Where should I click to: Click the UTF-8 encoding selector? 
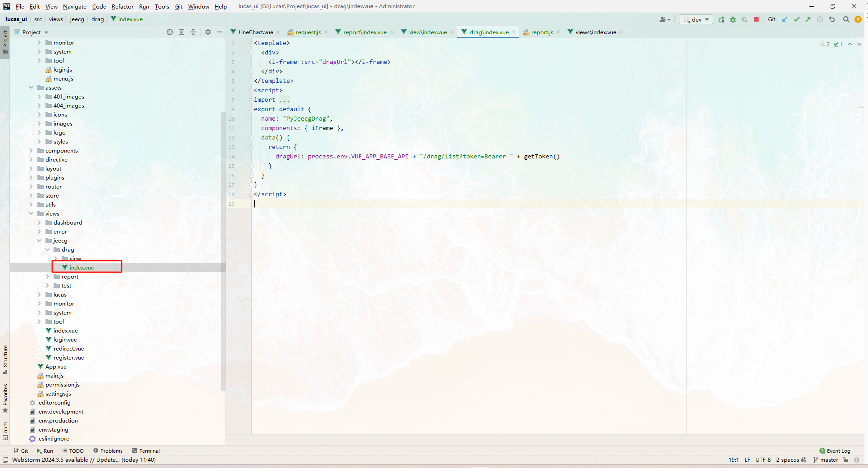click(763, 459)
